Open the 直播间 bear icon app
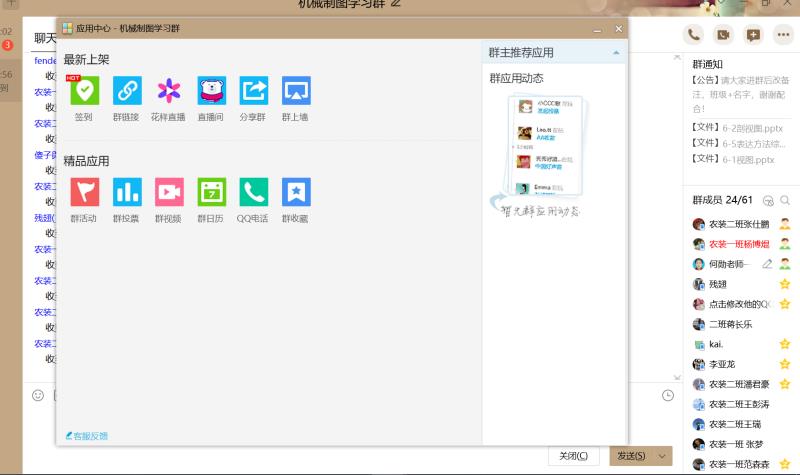Image resolution: width=800 pixels, height=475 pixels. point(211,92)
